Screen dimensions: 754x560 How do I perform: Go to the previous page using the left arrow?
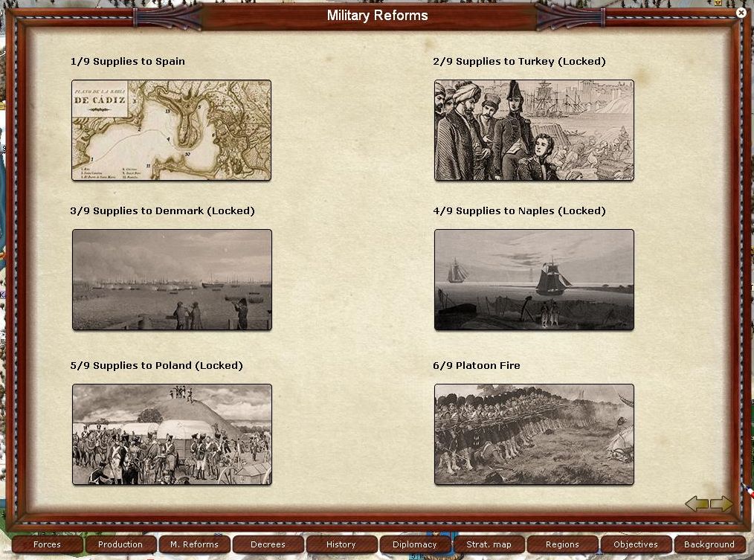[696, 504]
